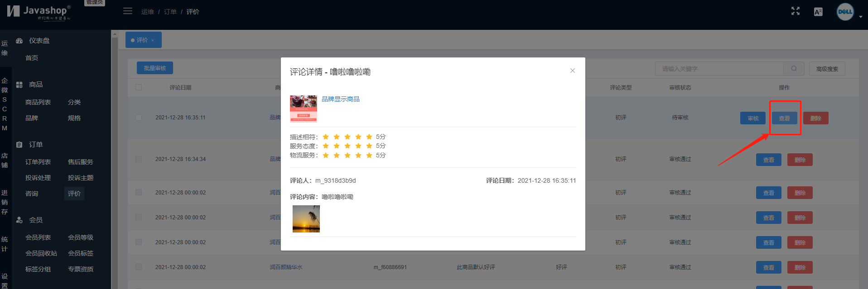Open the product thumbnail in the dialog
The height and width of the screenshot is (289, 868).
[x=304, y=109]
